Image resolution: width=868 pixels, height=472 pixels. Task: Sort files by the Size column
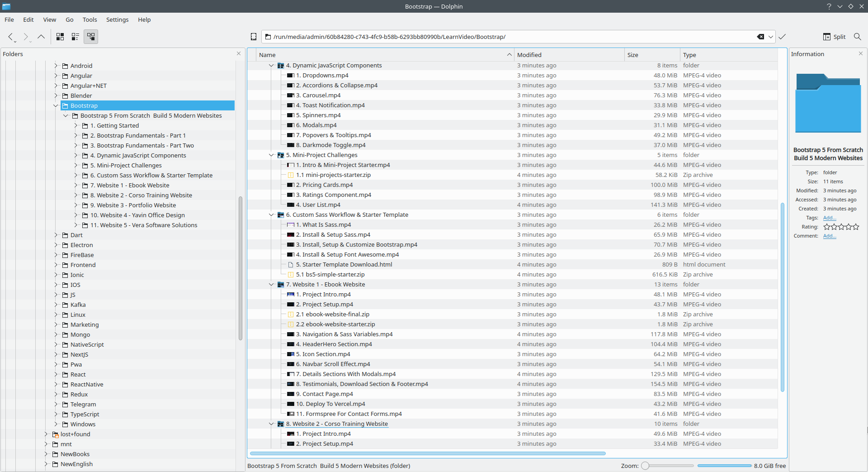pyautogui.click(x=652, y=55)
